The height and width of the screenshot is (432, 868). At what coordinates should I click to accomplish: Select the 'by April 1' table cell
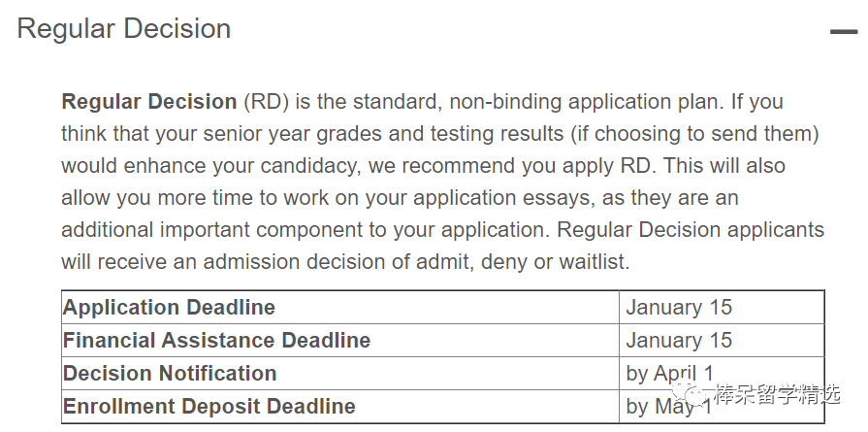pyautogui.click(x=670, y=374)
